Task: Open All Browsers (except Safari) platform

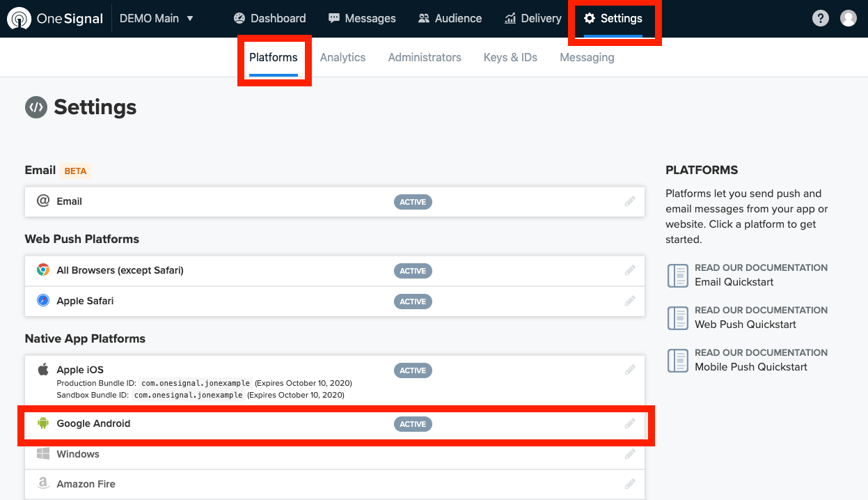Action: (335, 270)
